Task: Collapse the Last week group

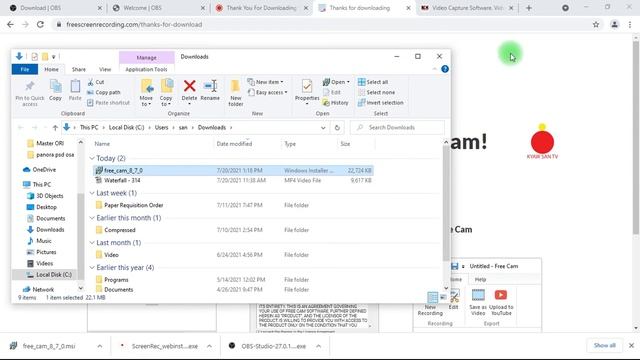Action: (x=92, y=193)
